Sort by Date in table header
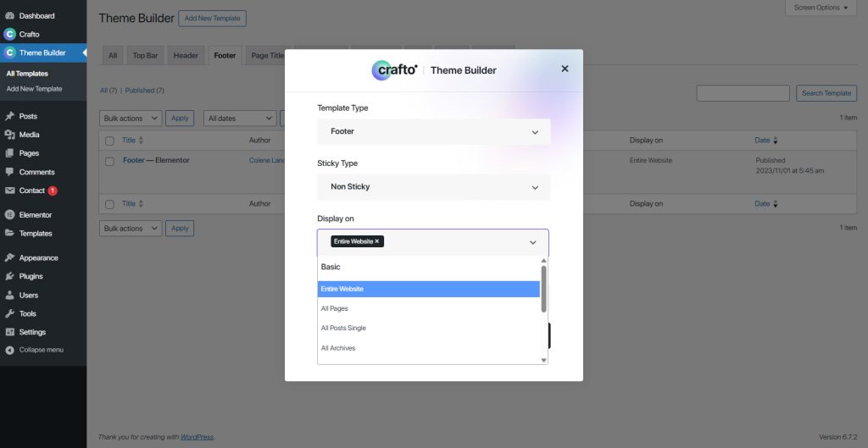This screenshot has height=448, width=868. point(765,141)
